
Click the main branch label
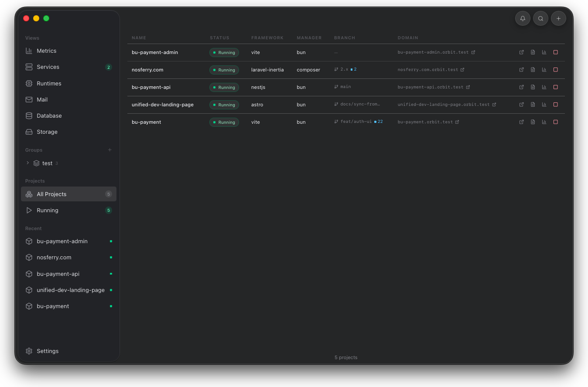(345, 87)
